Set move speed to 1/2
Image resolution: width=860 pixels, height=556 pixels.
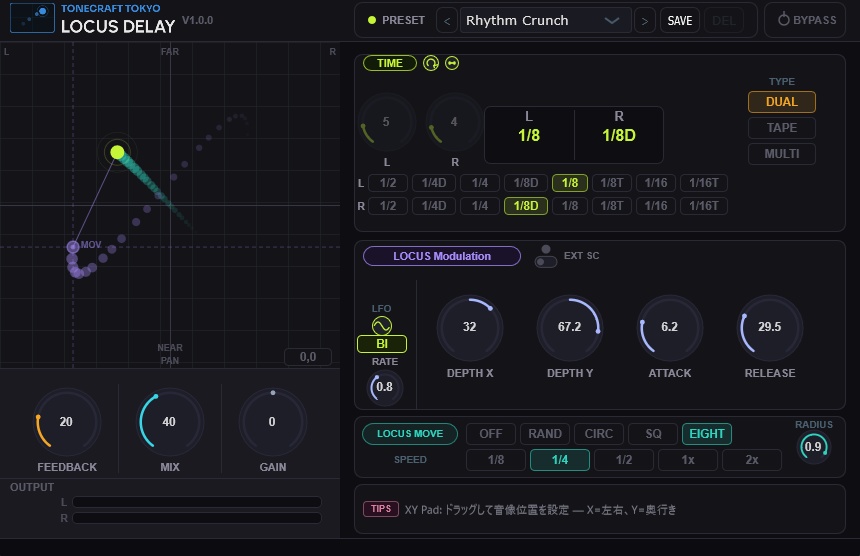pyautogui.click(x=624, y=459)
